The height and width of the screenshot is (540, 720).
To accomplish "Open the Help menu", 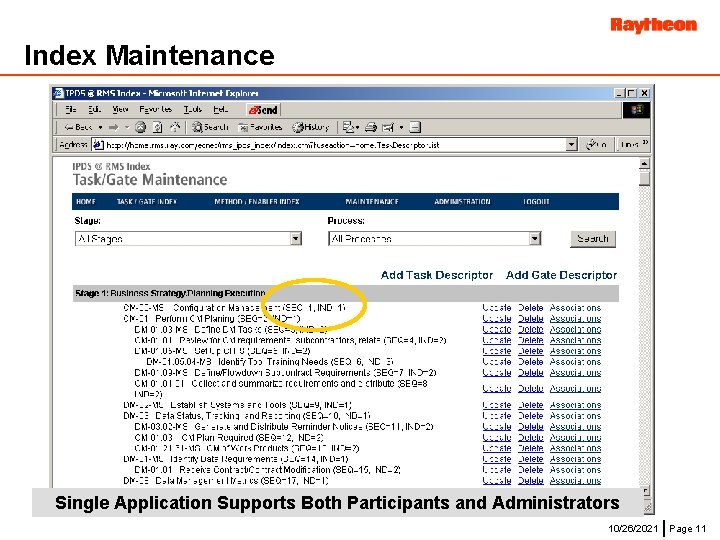I will coord(220,109).
